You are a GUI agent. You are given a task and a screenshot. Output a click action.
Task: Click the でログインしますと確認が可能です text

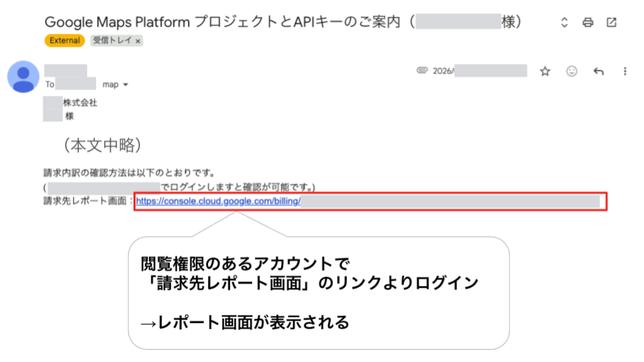point(236,188)
